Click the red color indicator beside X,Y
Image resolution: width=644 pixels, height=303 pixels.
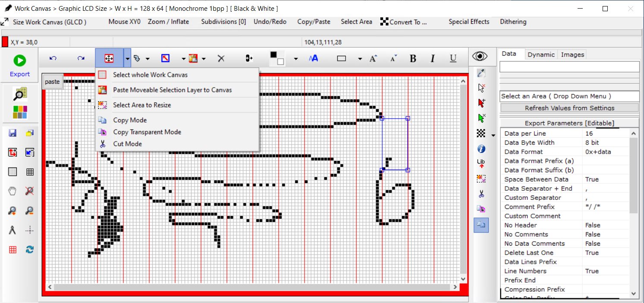(5, 42)
